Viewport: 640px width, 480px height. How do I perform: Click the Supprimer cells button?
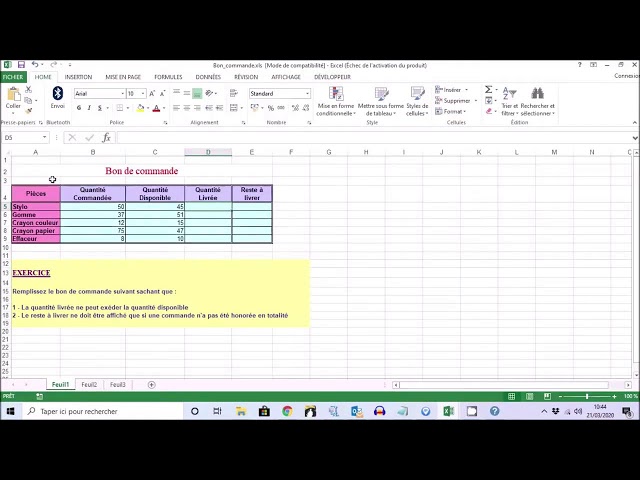pyautogui.click(x=456, y=100)
